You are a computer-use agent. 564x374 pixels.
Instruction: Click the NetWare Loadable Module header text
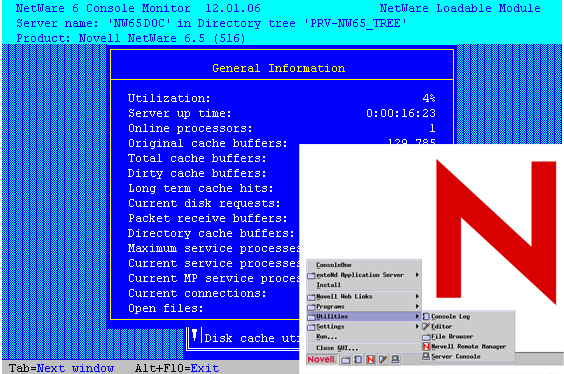460,8
